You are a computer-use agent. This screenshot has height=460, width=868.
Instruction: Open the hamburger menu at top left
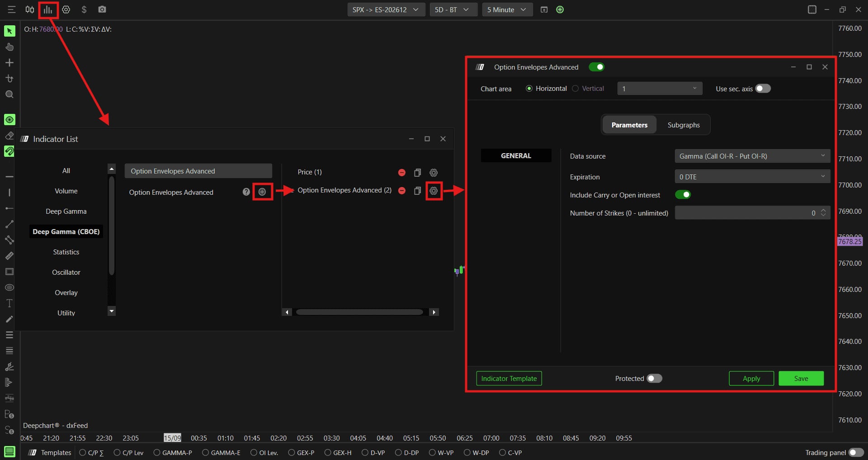click(x=12, y=9)
